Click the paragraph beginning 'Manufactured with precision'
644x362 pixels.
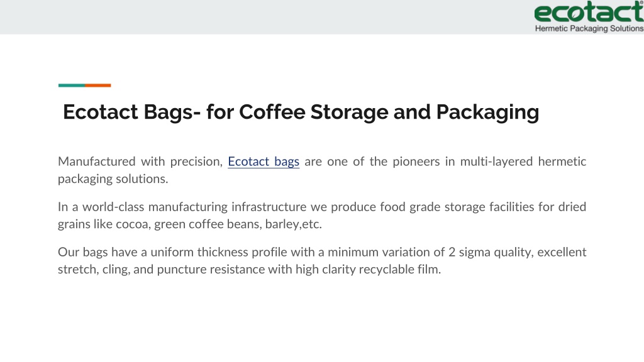pyautogui.click(x=322, y=170)
